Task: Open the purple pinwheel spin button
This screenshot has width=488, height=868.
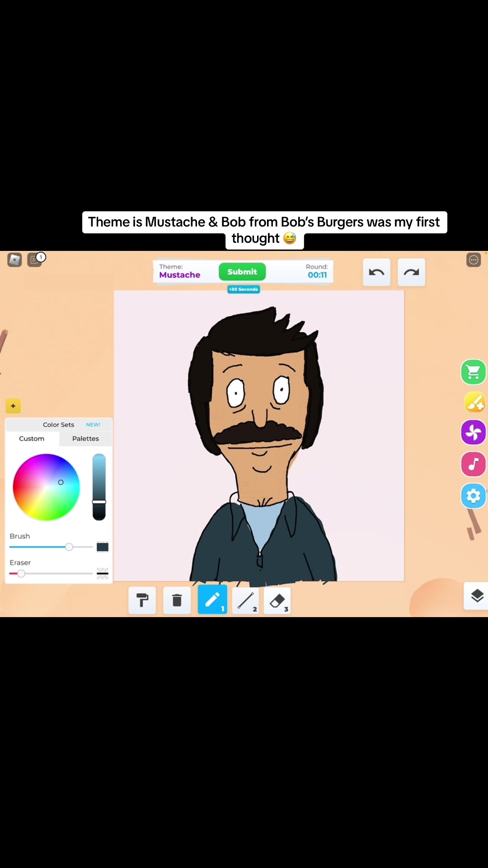Action: (473, 432)
